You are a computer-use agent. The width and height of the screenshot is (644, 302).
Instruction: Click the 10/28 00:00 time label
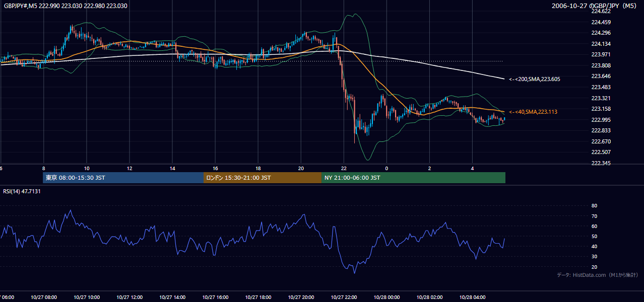pos(387,297)
